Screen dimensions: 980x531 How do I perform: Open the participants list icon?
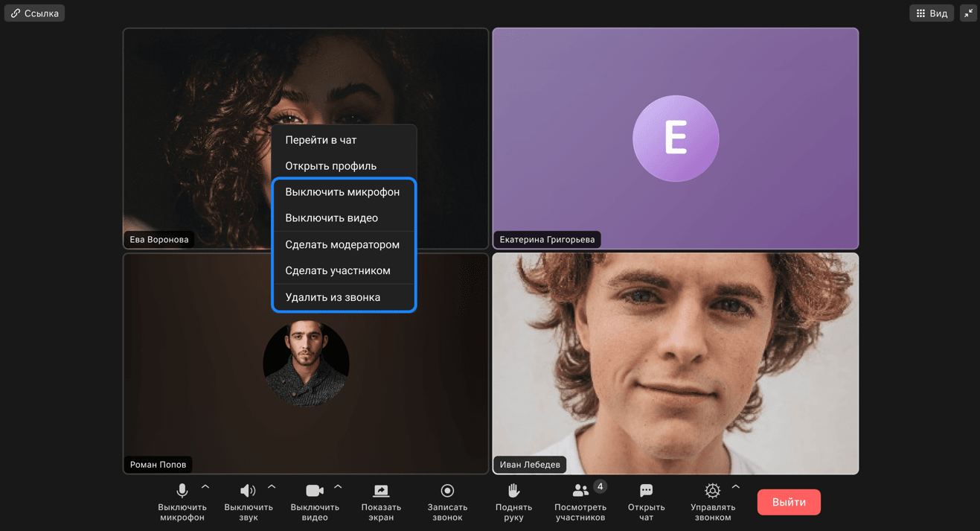point(580,500)
